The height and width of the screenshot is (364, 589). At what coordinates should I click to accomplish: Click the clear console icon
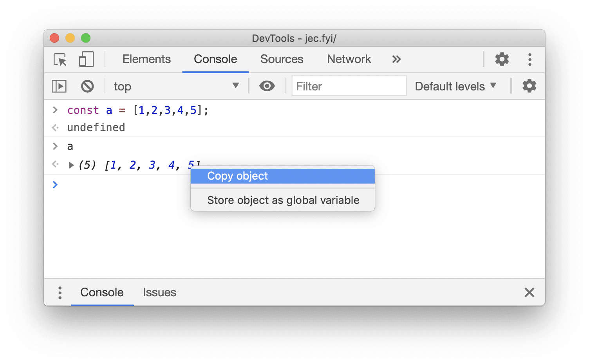point(87,86)
